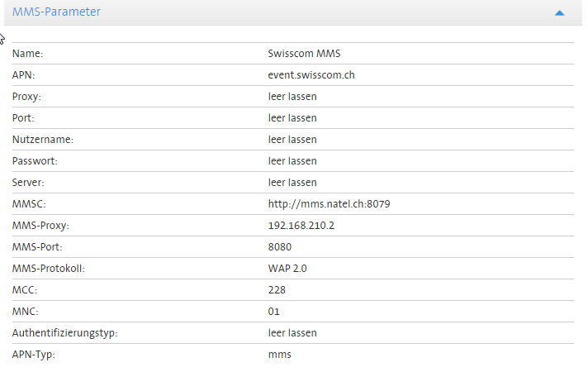Click the MNC value 01

click(x=274, y=312)
